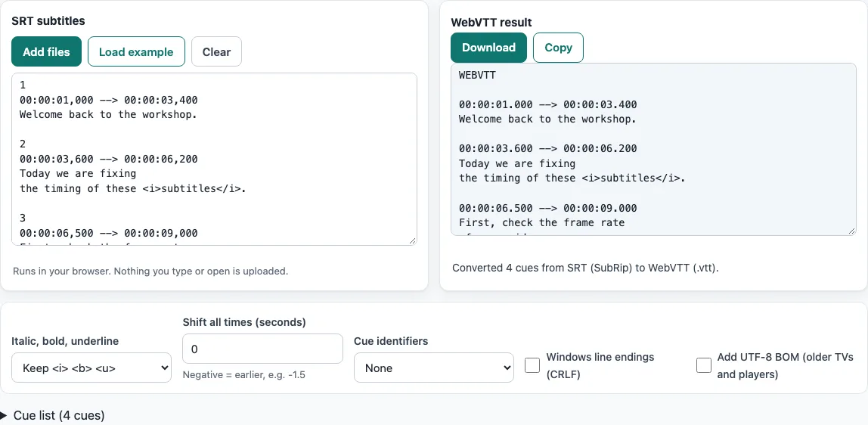868x425 pixels.
Task: Click '00:00:03,600 --> 00:00:06,200' SRT timestamp
Action: point(109,160)
